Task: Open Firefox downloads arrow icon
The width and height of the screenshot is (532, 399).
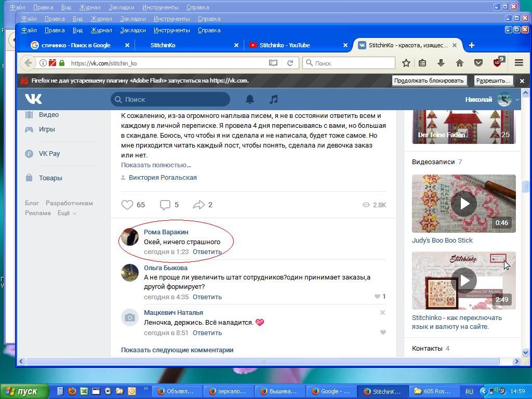Action: 441,63
